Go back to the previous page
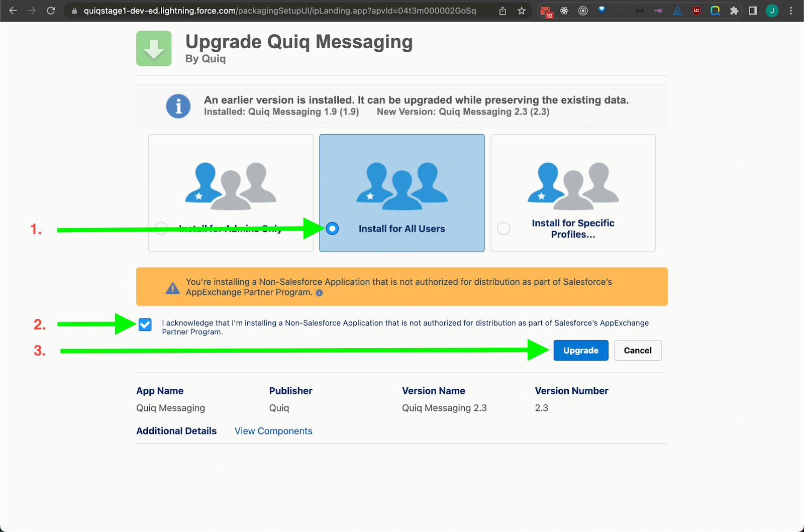Image resolution: width=804 pixels, height=532 pixels. pos(13,11)
